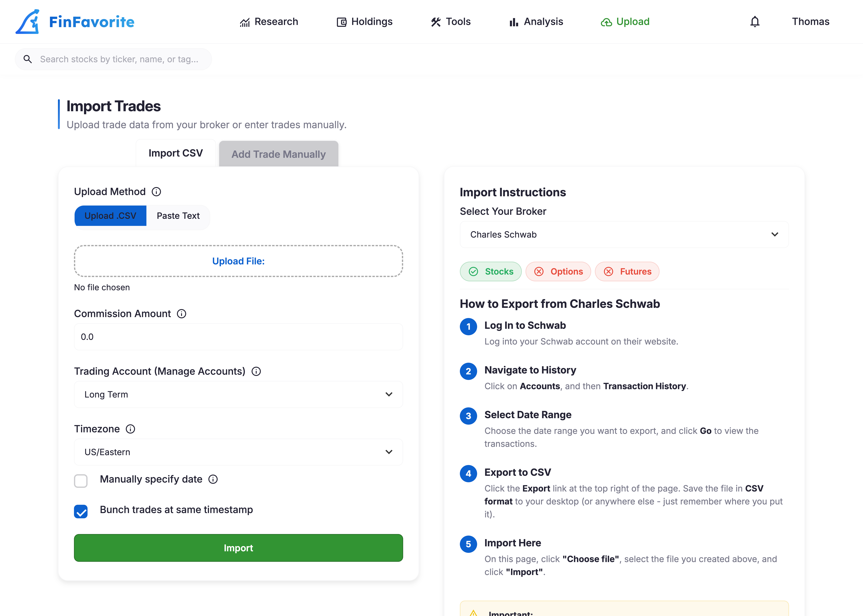Click the green Import button
This screenshot has height=616, width=863.
[238, 548]
